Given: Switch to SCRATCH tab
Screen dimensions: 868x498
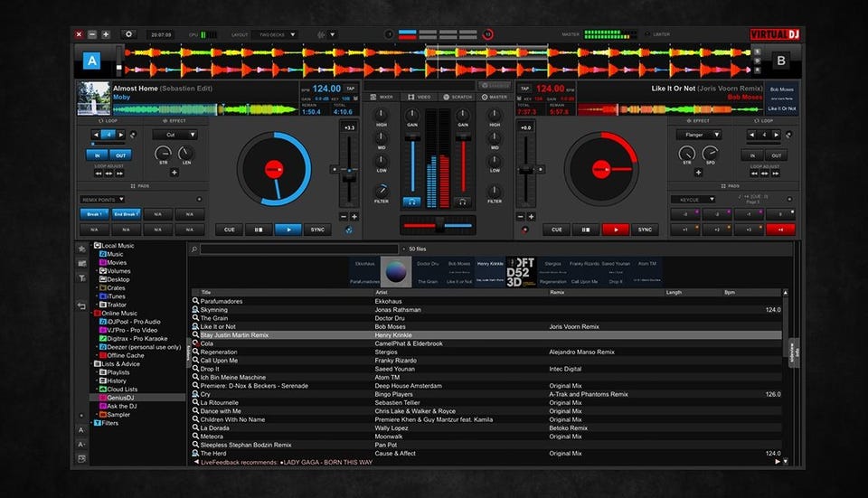Looking at the screenshot, I should (458, 97).
